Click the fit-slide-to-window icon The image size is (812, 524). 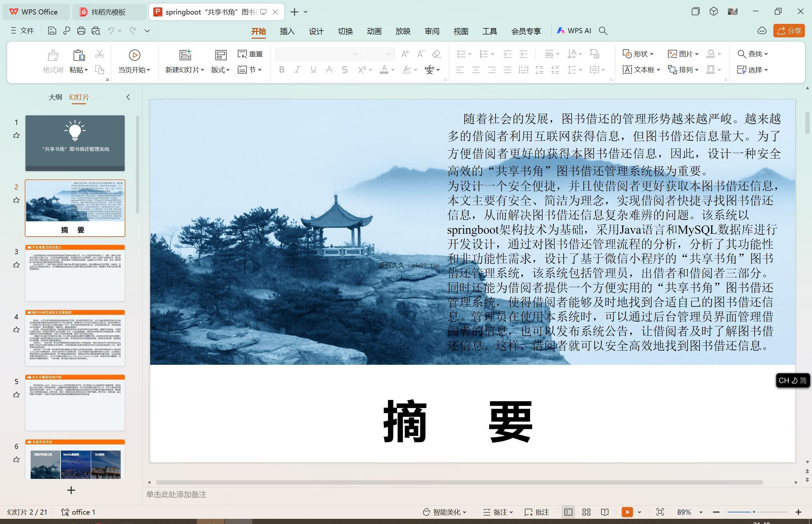pos(660,512)
